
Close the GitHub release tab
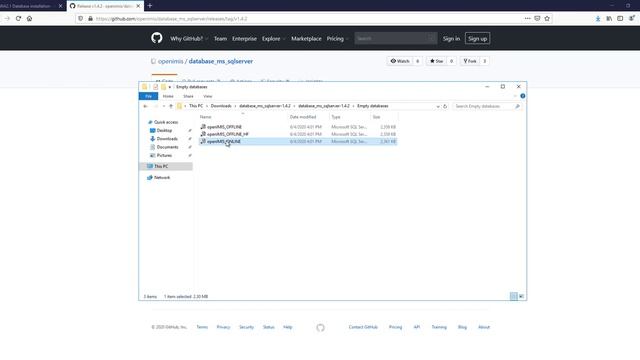(x=138, y=6)
